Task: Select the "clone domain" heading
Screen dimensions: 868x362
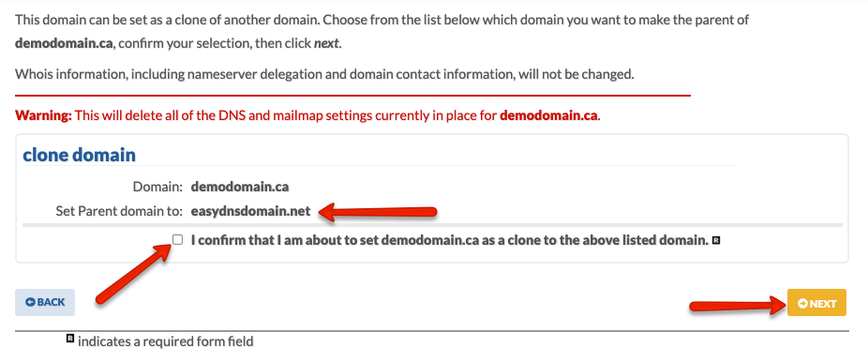Action: point(79,155)
